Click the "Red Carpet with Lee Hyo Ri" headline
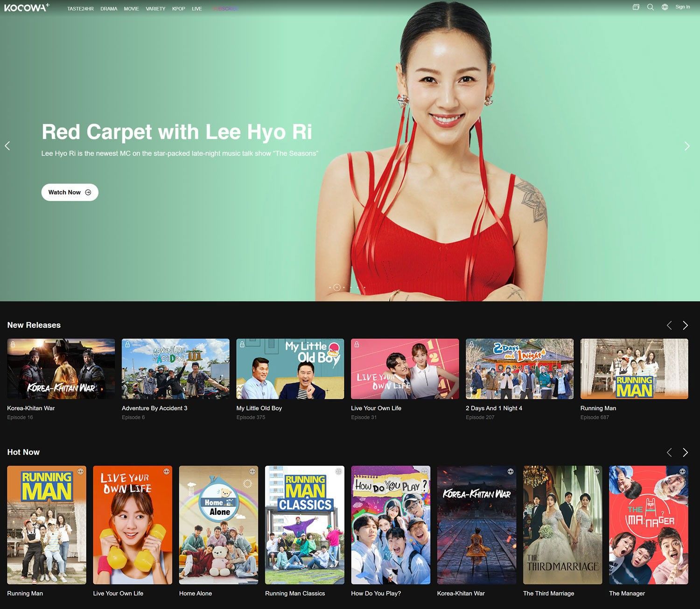 177,132
